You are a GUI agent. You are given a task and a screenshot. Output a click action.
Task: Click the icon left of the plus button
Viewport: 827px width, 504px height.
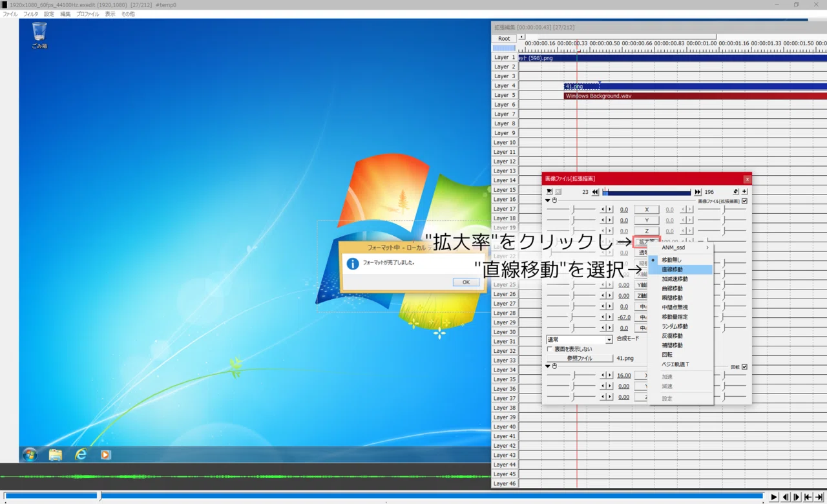[736, 192]
